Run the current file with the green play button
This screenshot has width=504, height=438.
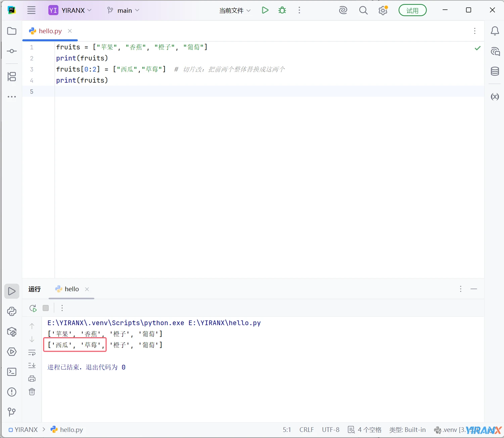coord(265,10)
